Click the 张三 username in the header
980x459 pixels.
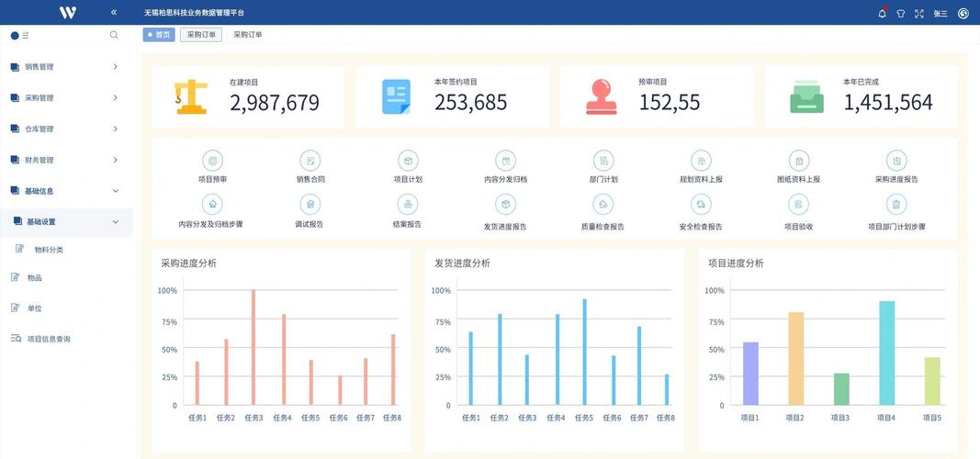(x=941, y=13)
